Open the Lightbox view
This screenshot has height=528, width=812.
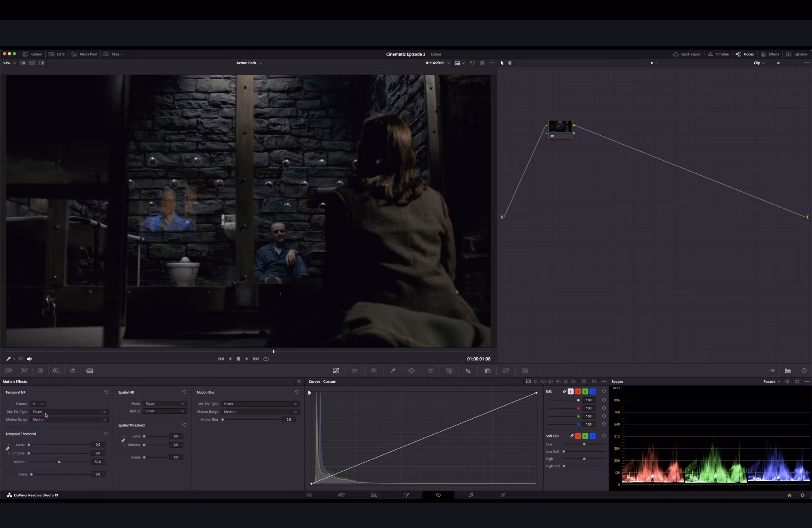(797, 54)
